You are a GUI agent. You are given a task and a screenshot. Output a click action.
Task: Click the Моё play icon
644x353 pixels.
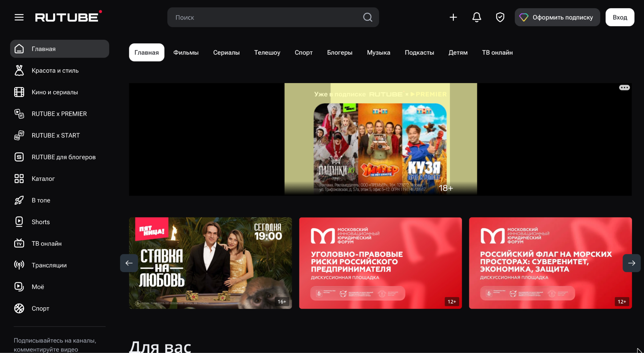point(19,287)
